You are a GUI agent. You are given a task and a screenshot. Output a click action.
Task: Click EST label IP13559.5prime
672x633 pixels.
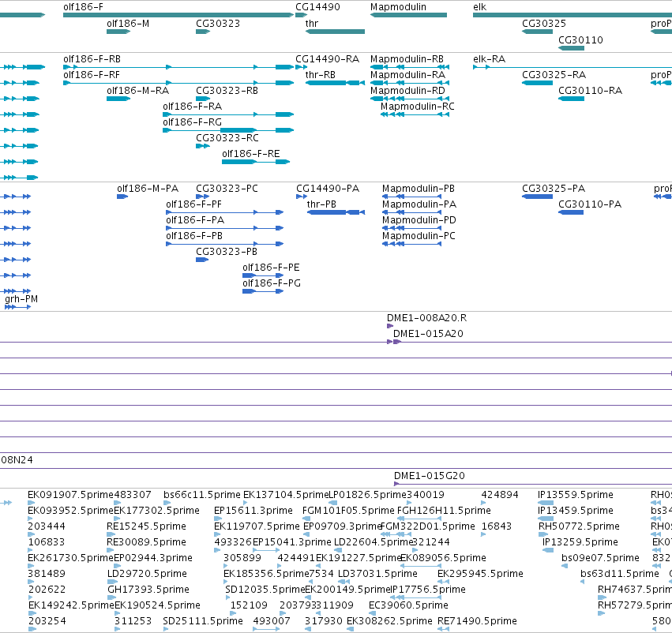point(576,495)
